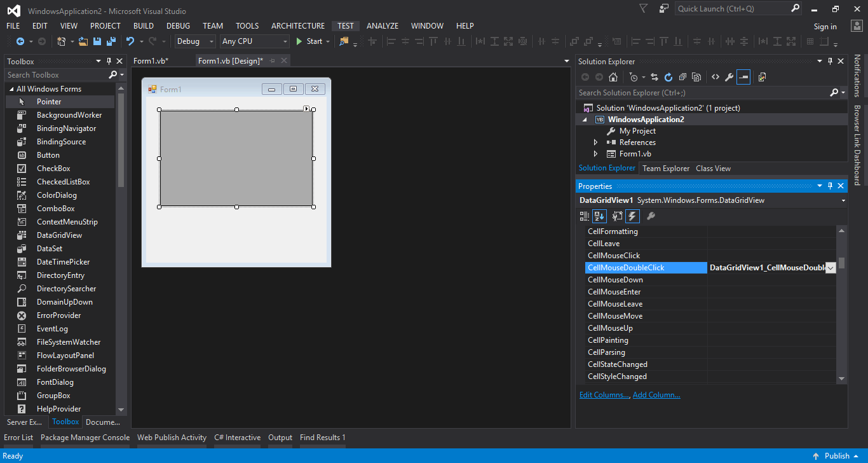Click Show All Files in Solution Explorer
Image resolution: width=868 pixels, height=463 pixels.
point(696,77)
